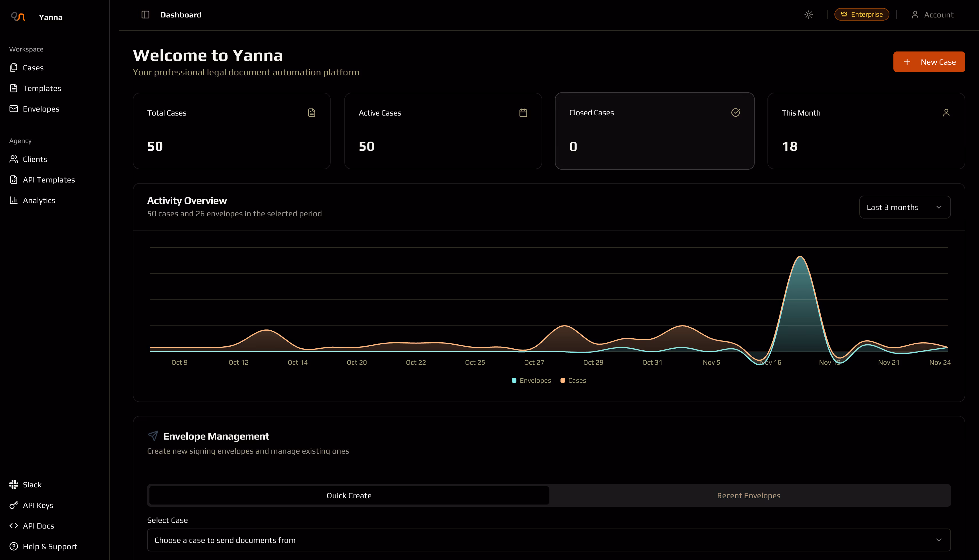Screen dimensions: 979x560
Task: Open Templates from the sidebar
Action: (x=42, y=88)
